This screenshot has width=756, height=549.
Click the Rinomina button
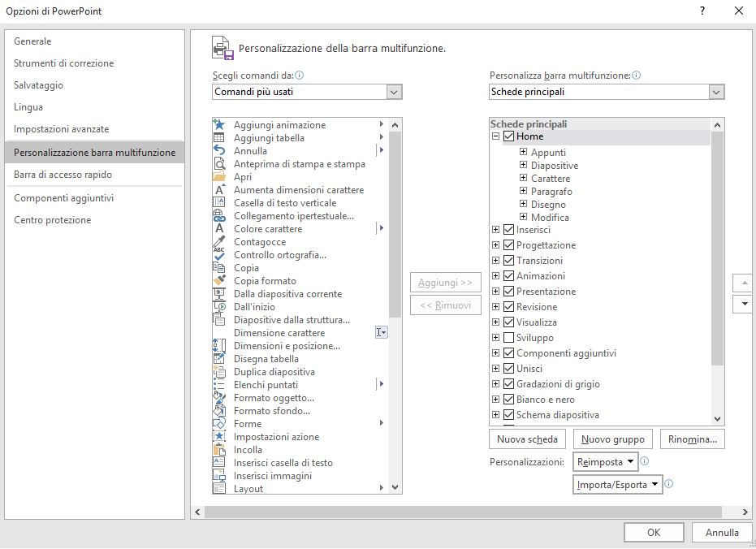(693, 439)
